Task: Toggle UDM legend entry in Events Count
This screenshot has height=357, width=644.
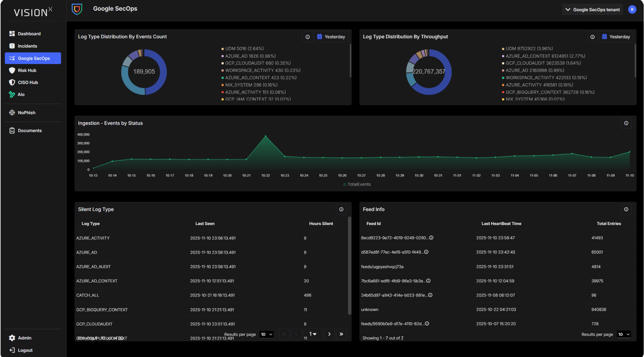Action: 242,49
